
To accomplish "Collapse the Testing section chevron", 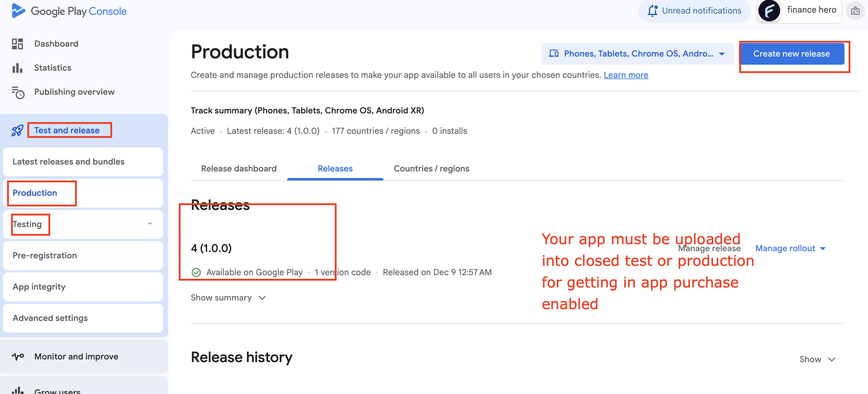I will point(150,223).
